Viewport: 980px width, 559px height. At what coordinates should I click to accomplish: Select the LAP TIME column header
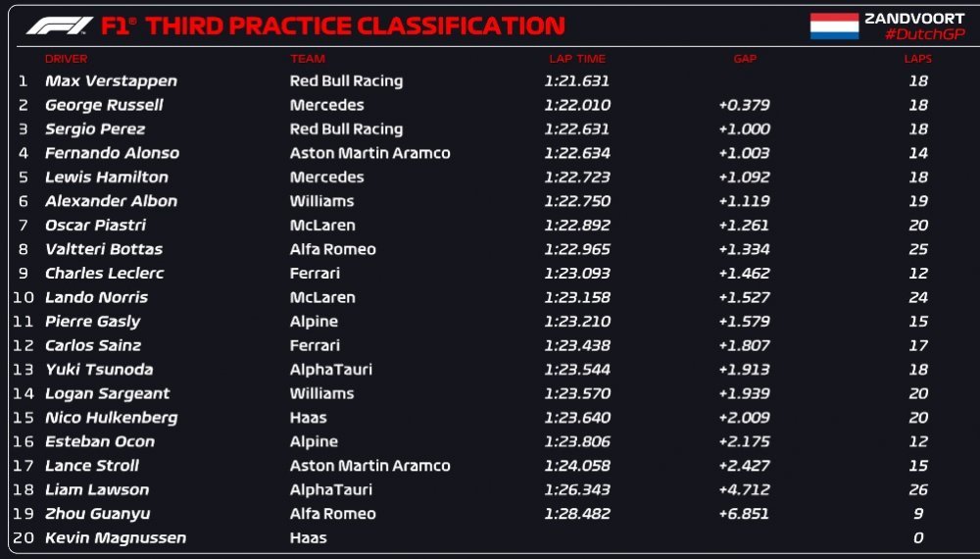click(x=577, y=59)
